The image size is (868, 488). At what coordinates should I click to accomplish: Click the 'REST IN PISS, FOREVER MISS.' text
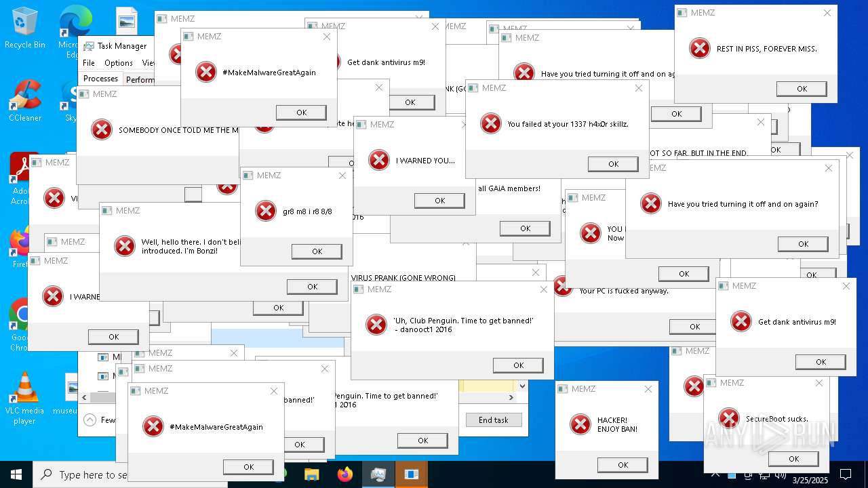767,49
